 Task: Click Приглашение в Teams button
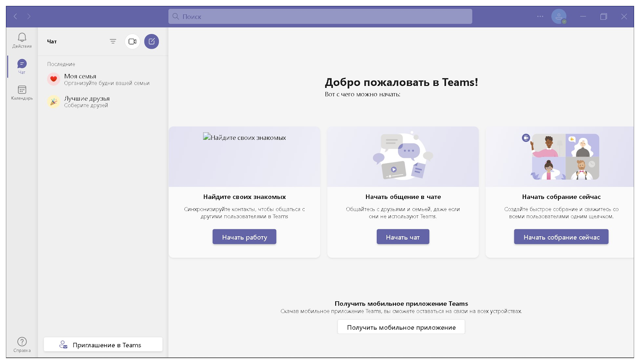coord(103,344)
